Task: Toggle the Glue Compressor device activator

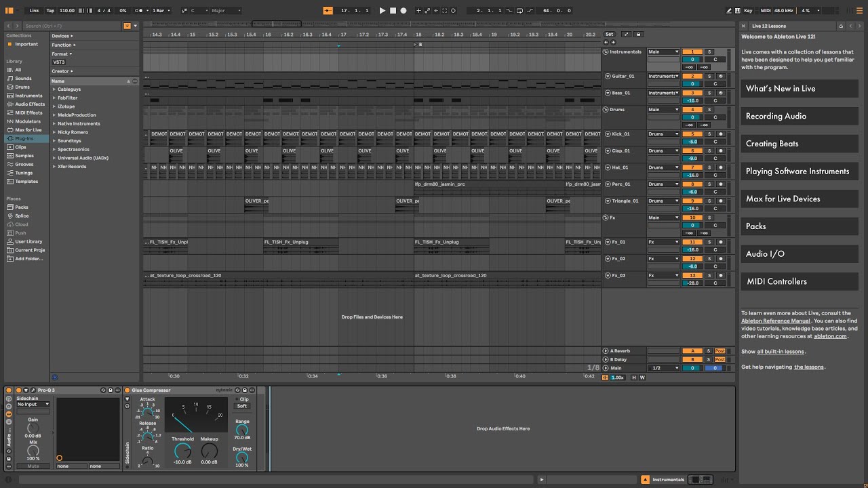Action: [127, 390]
